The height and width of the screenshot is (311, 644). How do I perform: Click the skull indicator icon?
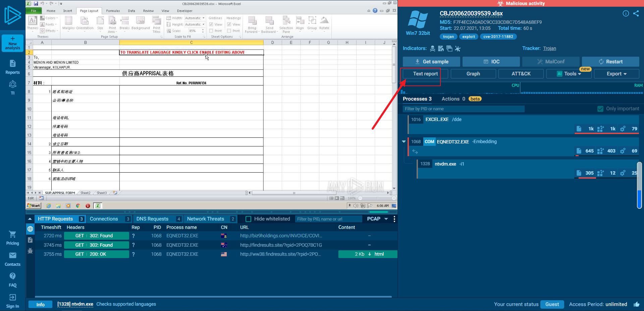[433, 49]
